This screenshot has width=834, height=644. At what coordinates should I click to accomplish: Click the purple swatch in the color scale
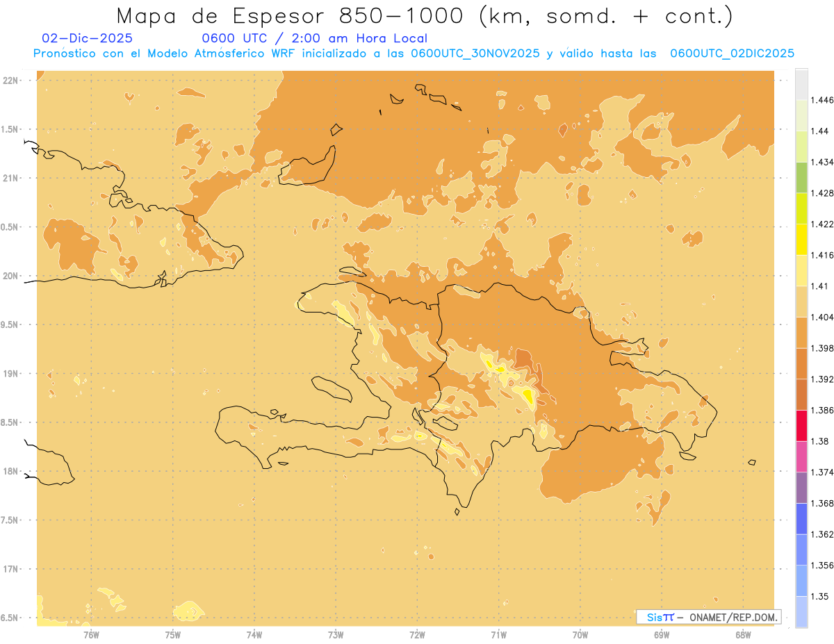(801, 488)
